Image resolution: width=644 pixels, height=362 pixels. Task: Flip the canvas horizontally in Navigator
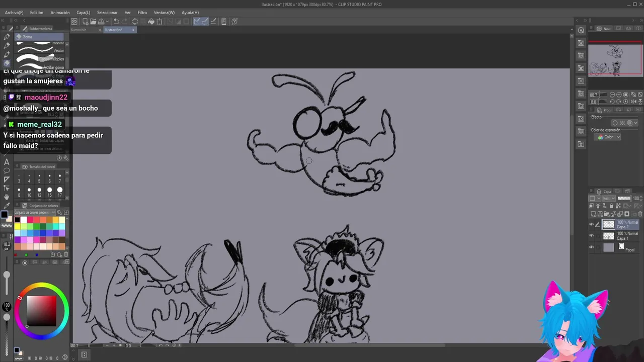tap(634, 102)
